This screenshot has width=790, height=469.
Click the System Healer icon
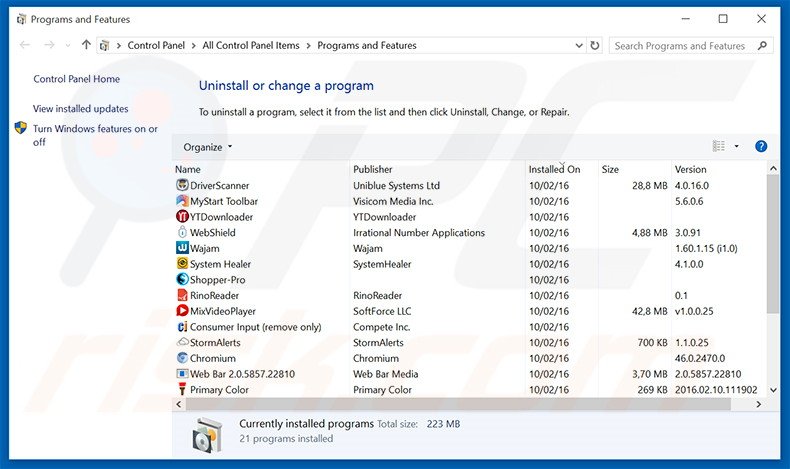click(x=182, y=263)
